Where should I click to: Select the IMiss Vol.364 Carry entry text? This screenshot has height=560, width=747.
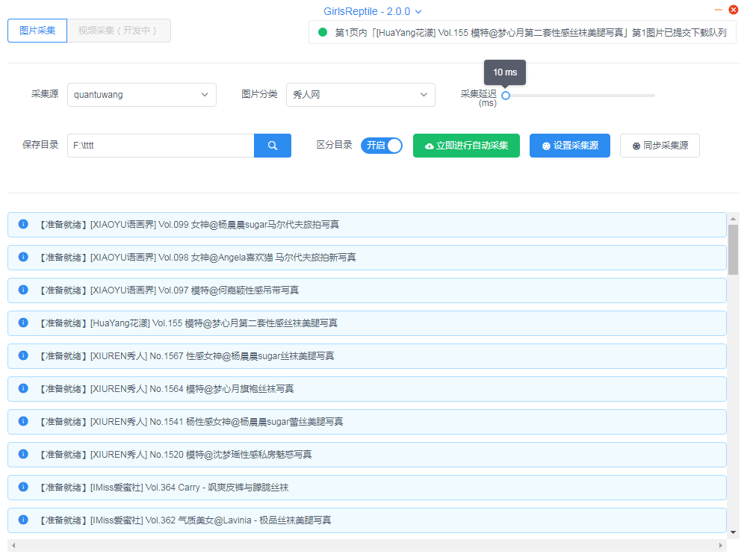click(x=163, y=488)
